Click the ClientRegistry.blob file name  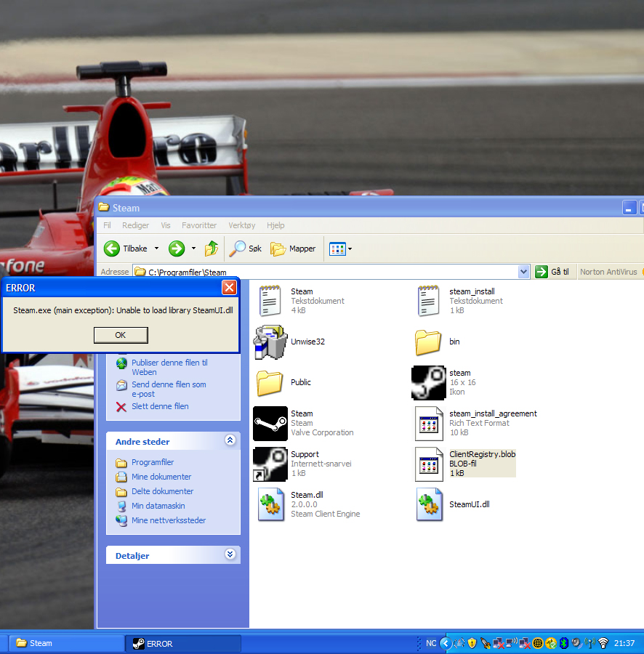coord(482,454)
